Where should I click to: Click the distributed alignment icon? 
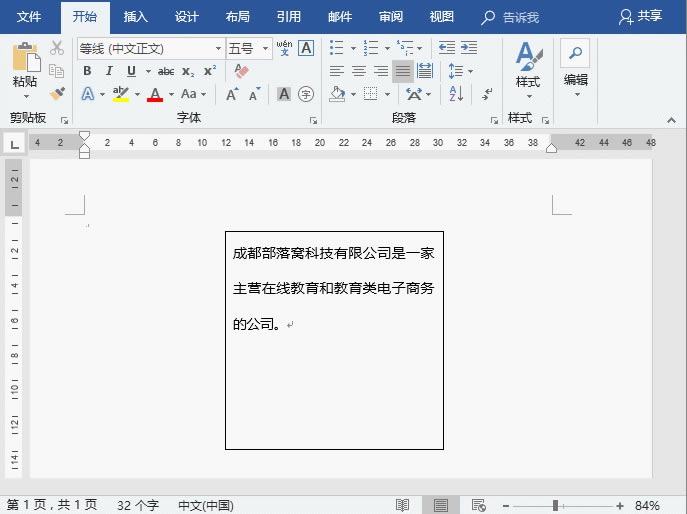(x=425, y=71)
